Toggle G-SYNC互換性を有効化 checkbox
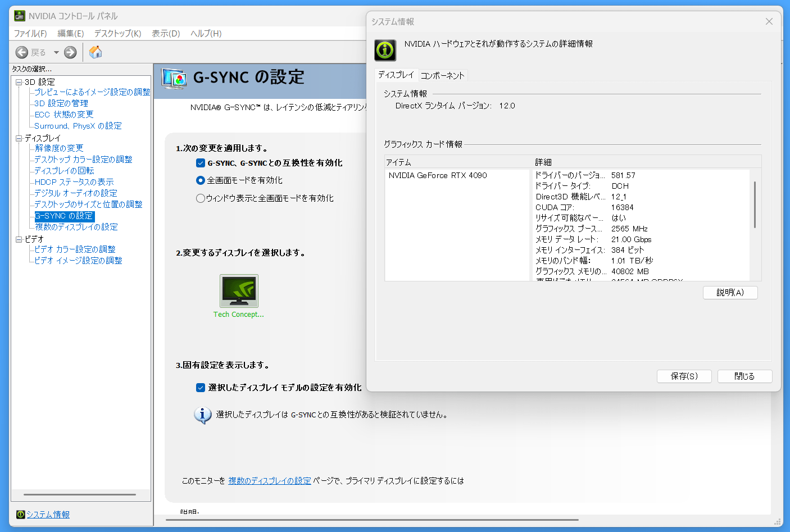 click(x=201, y=163)
